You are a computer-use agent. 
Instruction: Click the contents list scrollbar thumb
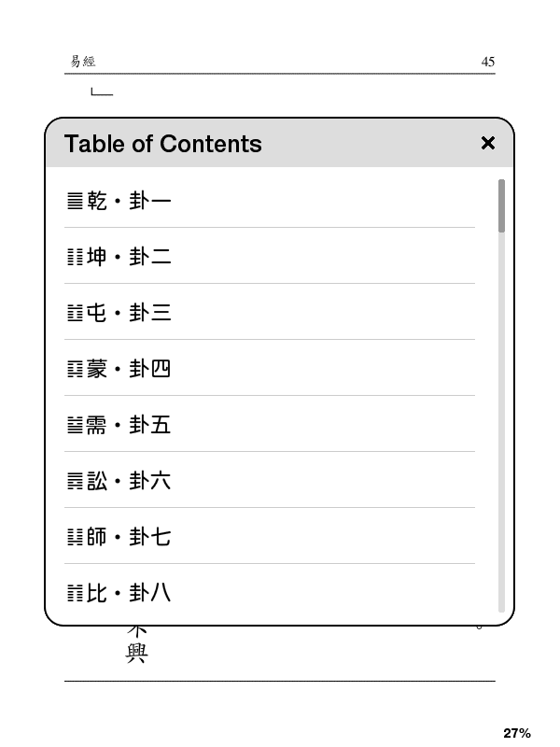(501, 205)
